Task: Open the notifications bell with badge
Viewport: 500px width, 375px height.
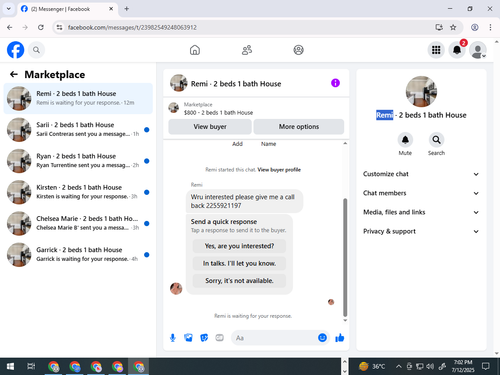Action: click(x=457, y=50)
